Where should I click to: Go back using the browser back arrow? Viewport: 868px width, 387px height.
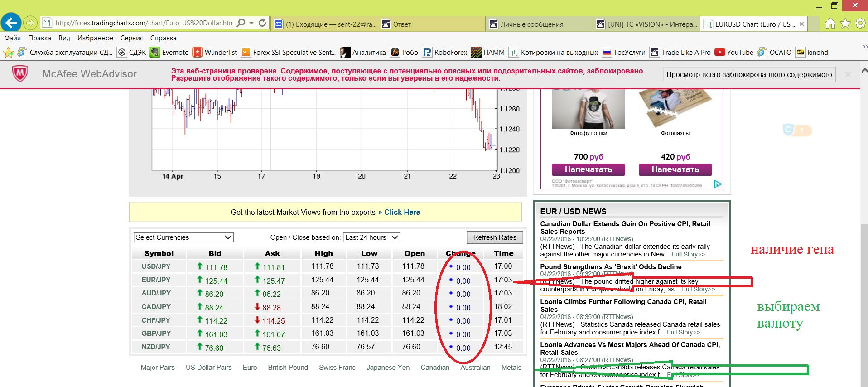[x=11, y=22]
